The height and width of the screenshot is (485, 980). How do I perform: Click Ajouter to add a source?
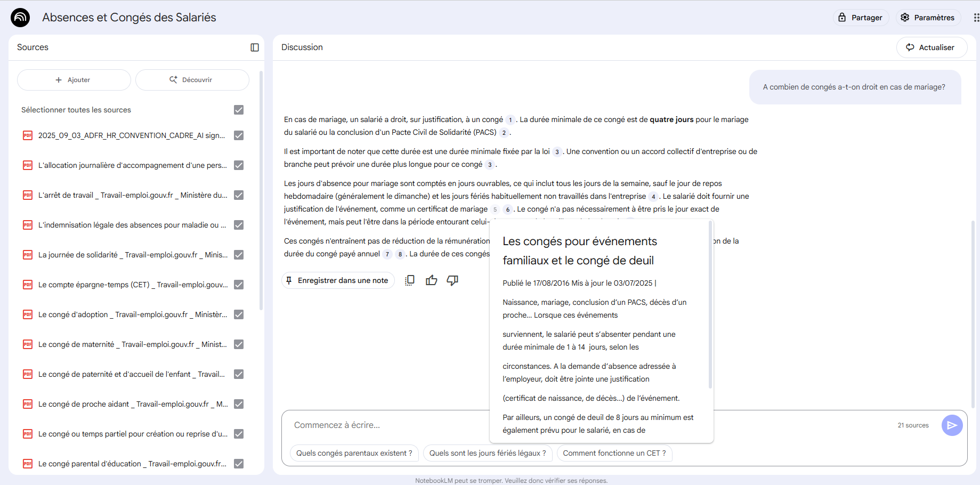click(x=74, y=80)
